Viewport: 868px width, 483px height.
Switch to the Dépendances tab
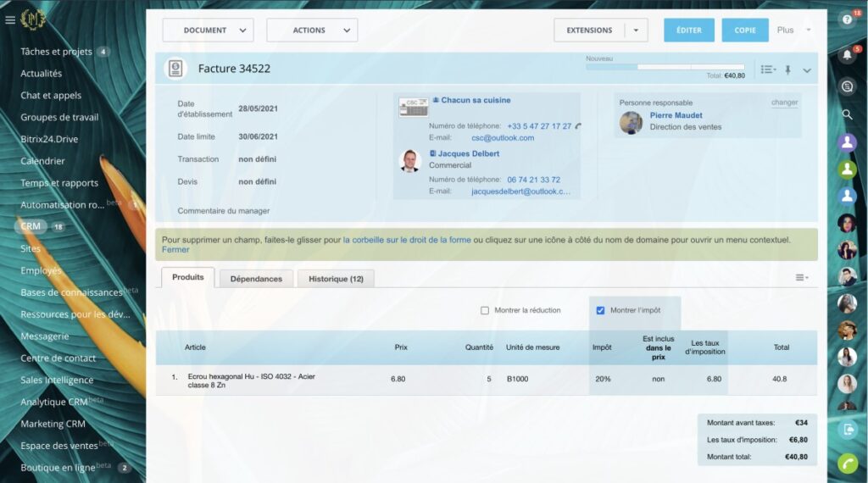256,279
